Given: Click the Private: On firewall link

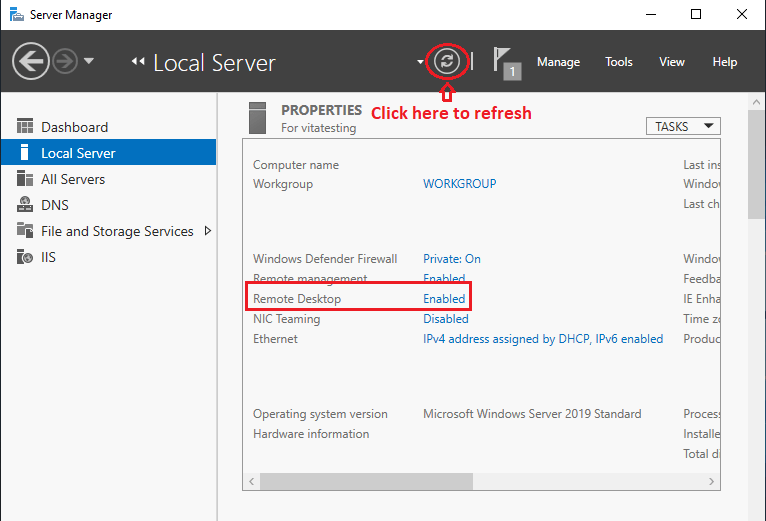Looking at the screenshot, I should pyautogui.click(x=451, y=259).
